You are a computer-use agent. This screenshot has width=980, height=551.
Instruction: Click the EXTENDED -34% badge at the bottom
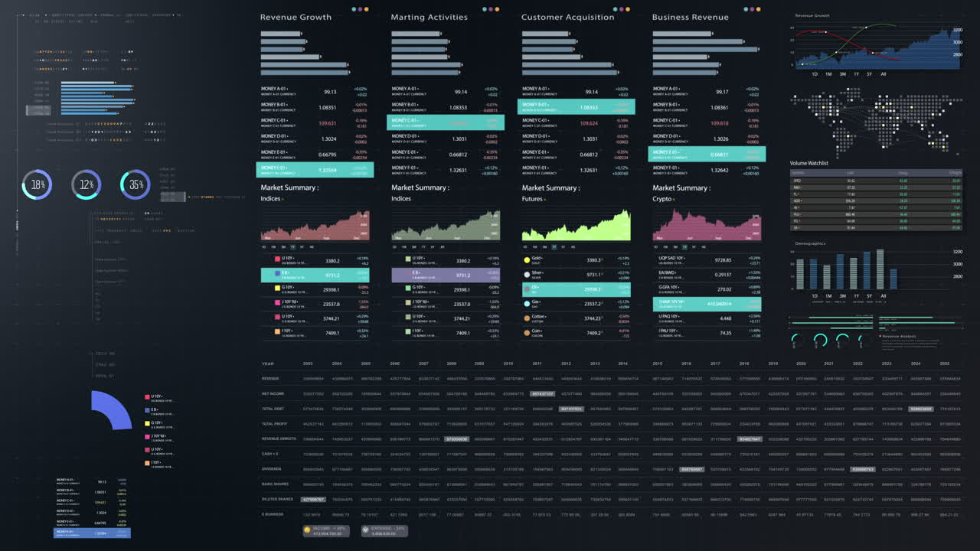click(383, 529)
